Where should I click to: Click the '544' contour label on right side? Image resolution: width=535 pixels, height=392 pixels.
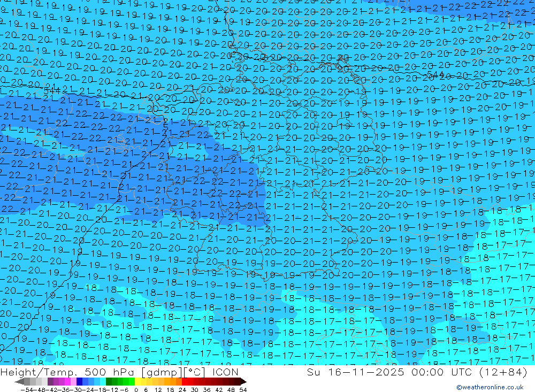(435, 75)
